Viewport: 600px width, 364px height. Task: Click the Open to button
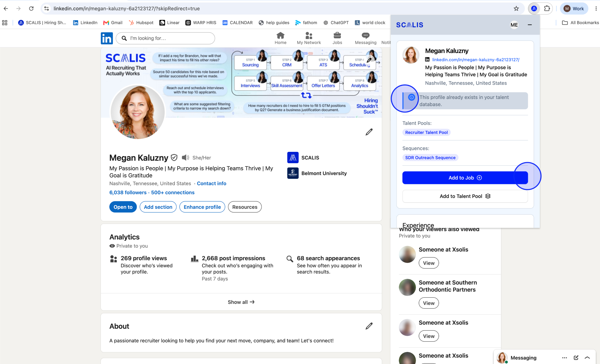tap(123, 207)
